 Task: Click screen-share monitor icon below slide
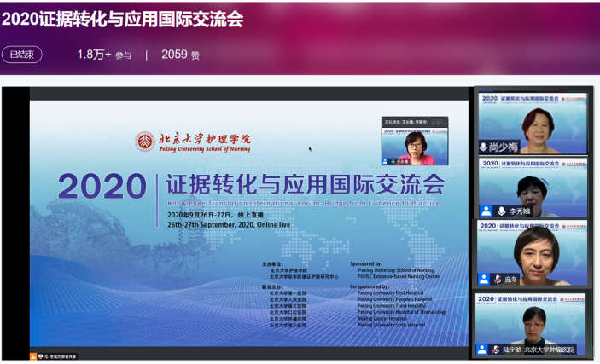click(x=41, y=356)
